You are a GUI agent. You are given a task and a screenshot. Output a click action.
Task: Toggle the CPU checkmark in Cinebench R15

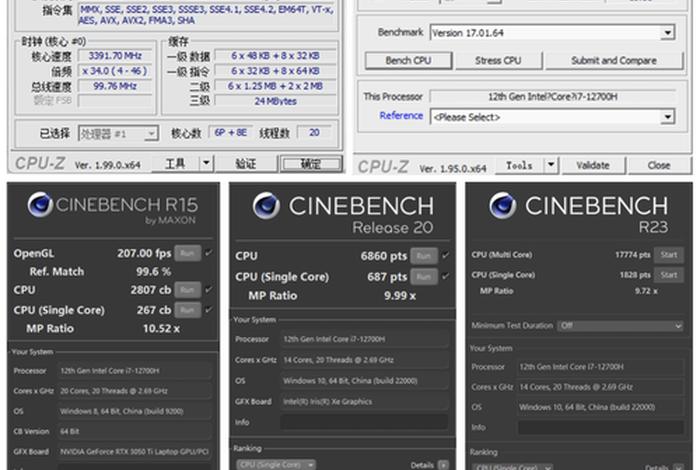click(x=208, y=290)
